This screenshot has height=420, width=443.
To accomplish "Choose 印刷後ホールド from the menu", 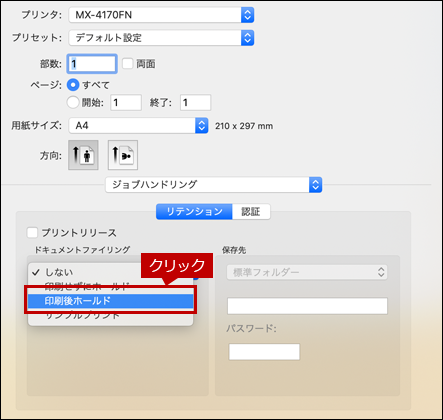I will tap(110, 301).
